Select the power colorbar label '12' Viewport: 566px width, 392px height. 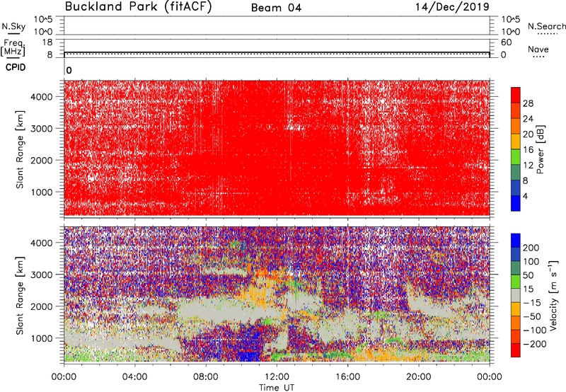pos(528,166)
